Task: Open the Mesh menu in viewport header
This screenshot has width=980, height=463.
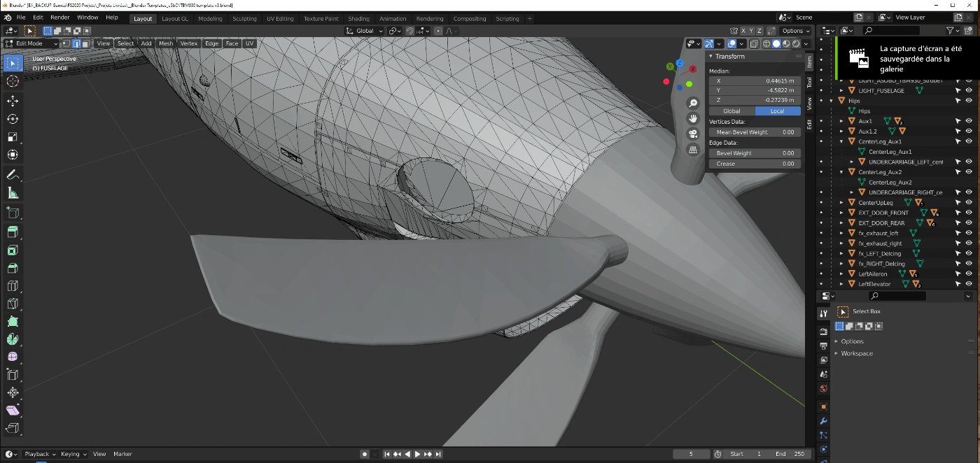Action: 165,43
